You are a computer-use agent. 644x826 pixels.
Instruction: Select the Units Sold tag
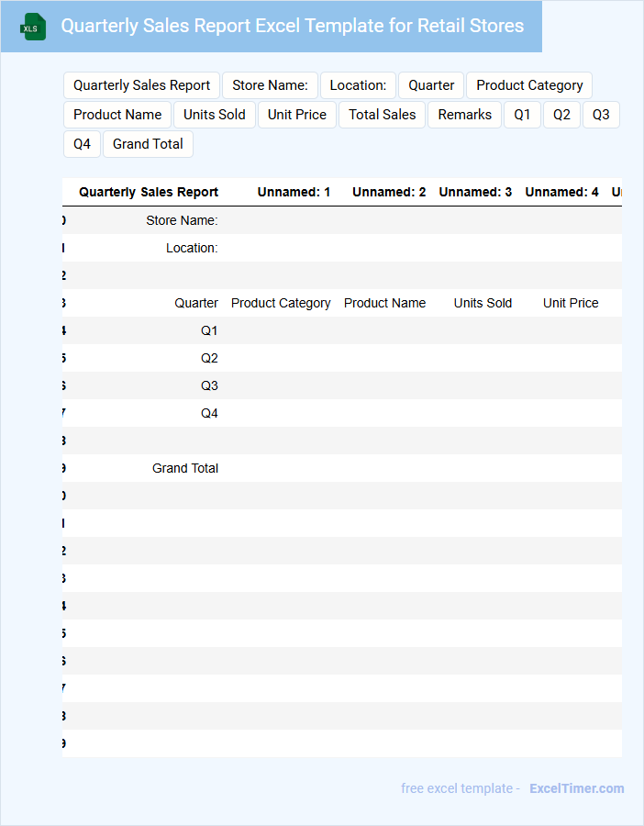pyautogui.click(x=215, y=115)
